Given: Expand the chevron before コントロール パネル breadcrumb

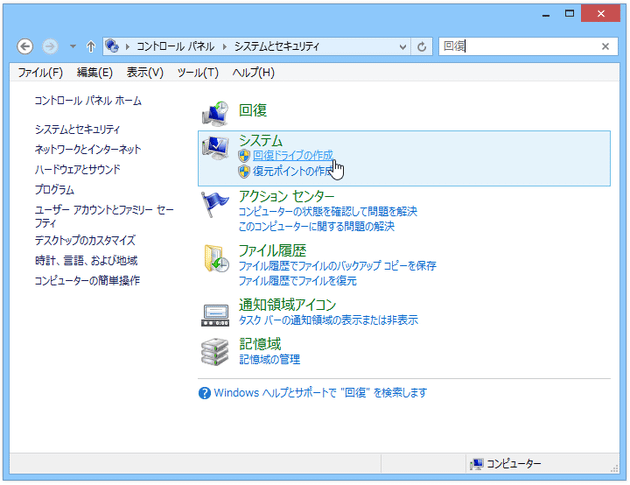Looking at the screenshot, I should pyautogui.click(x=127, y=47).
